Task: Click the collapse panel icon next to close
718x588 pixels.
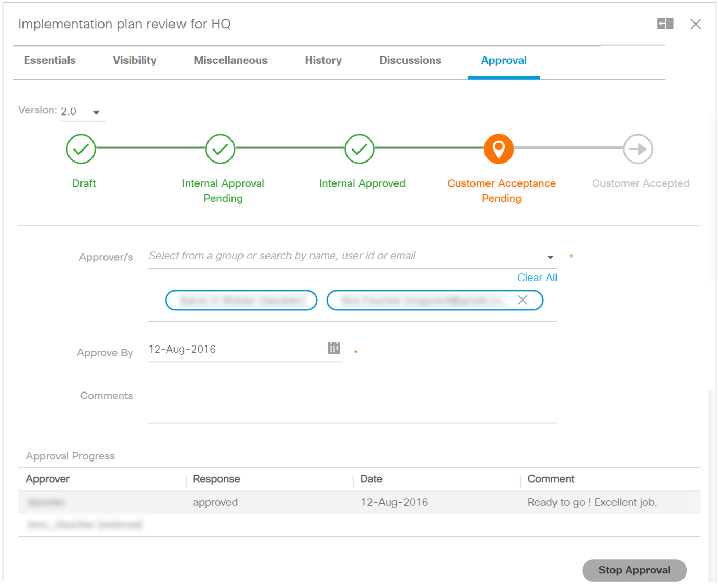Action: point(665,24)
